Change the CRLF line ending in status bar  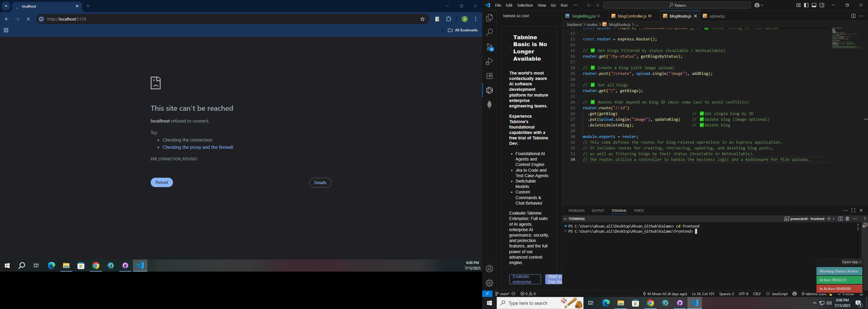[757, 294]
